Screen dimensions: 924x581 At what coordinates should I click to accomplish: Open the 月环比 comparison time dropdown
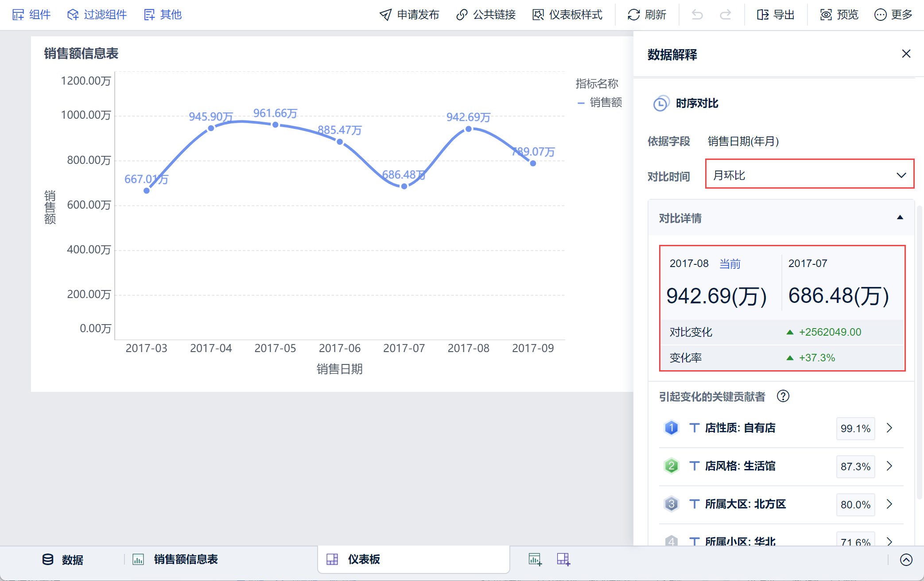click(809, 174)
